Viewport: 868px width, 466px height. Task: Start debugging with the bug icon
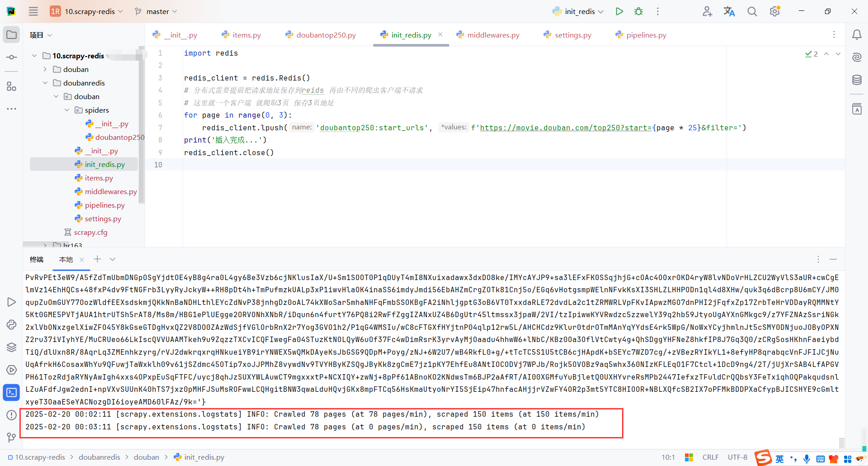pos(638,11)
